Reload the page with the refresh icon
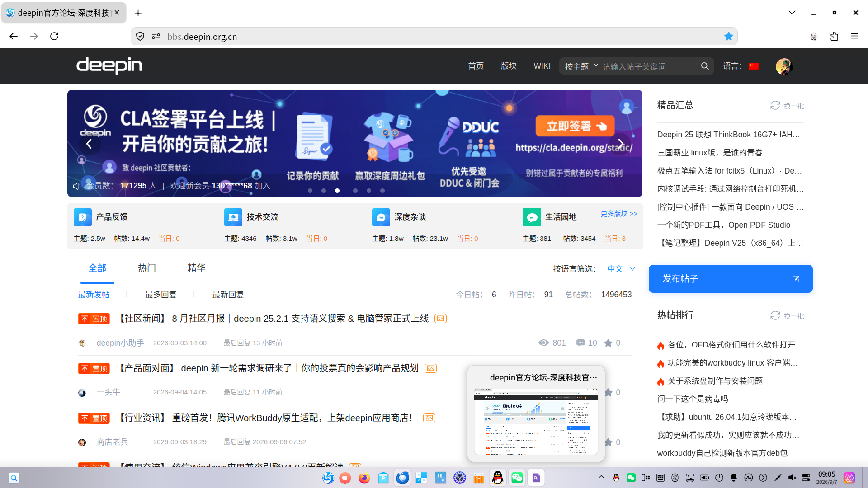The image size is (868, 488). [x=54, y=36]
